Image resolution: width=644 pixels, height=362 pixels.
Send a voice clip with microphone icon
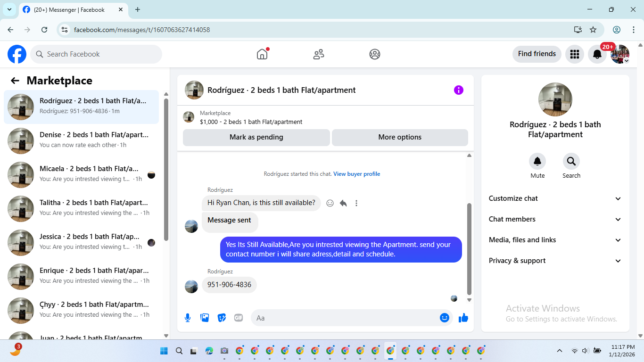[x=188, y=318]
